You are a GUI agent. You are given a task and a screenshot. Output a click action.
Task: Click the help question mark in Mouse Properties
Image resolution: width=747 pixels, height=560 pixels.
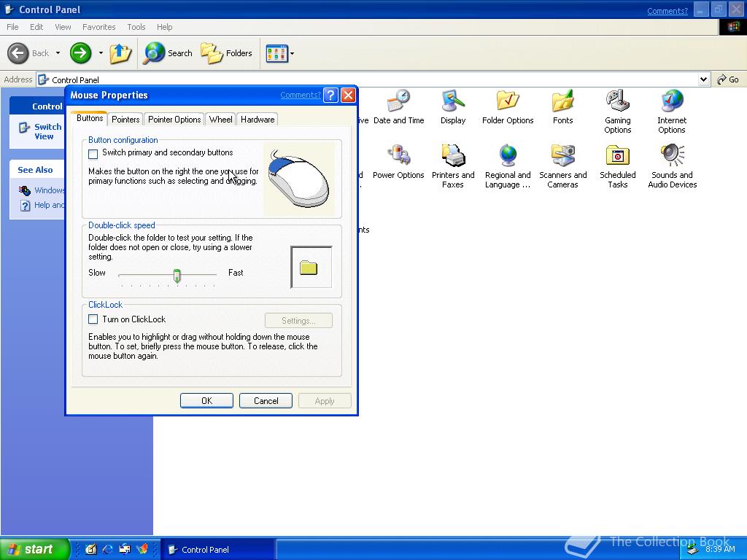coord(330,96)
